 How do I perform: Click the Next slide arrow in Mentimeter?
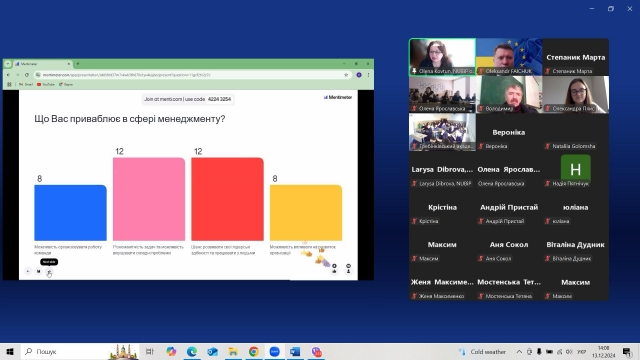[x=49, y=271]
